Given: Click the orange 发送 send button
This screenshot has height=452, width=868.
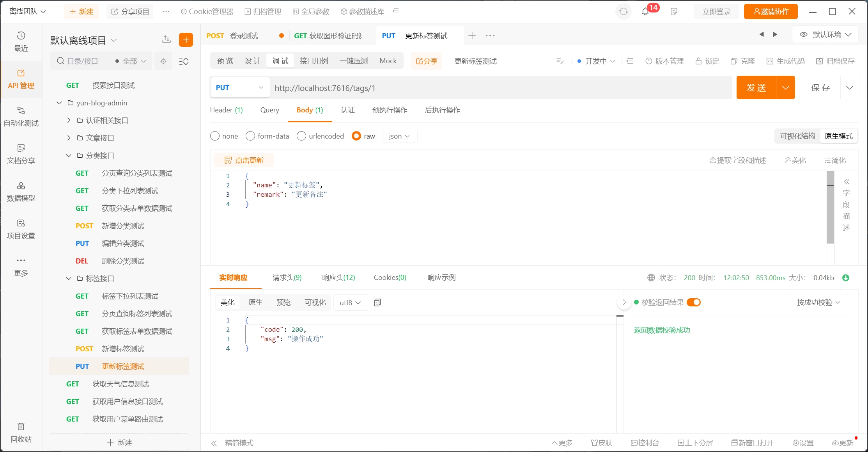Looking at the screenshot, I should click(x=756, y=88).
